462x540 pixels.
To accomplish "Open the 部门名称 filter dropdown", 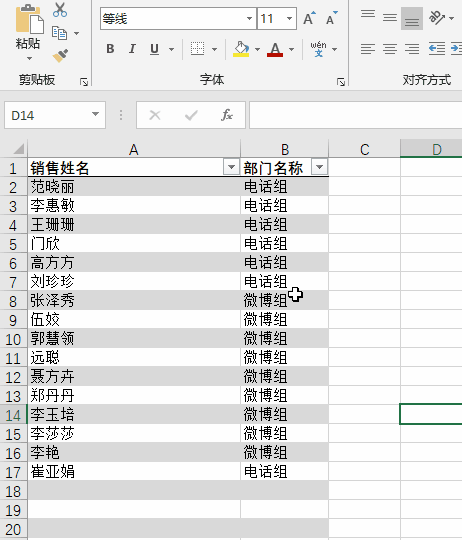I will (319, 167).
